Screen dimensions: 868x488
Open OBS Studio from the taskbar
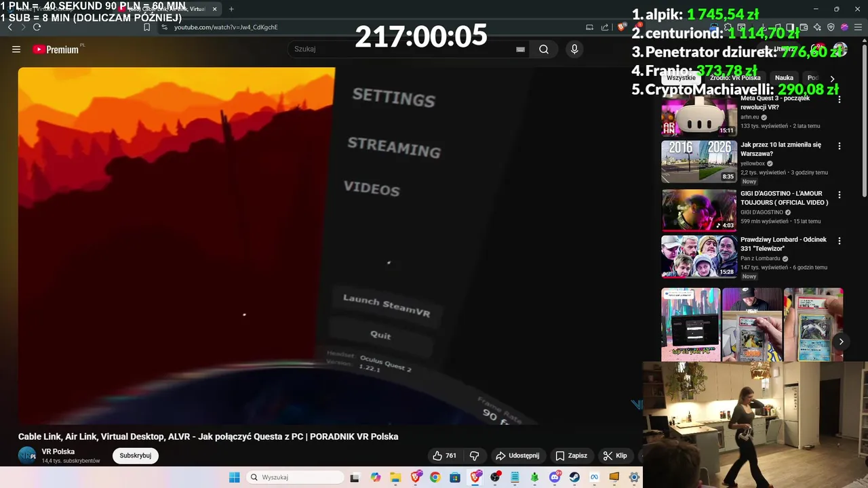click(495, 477)
